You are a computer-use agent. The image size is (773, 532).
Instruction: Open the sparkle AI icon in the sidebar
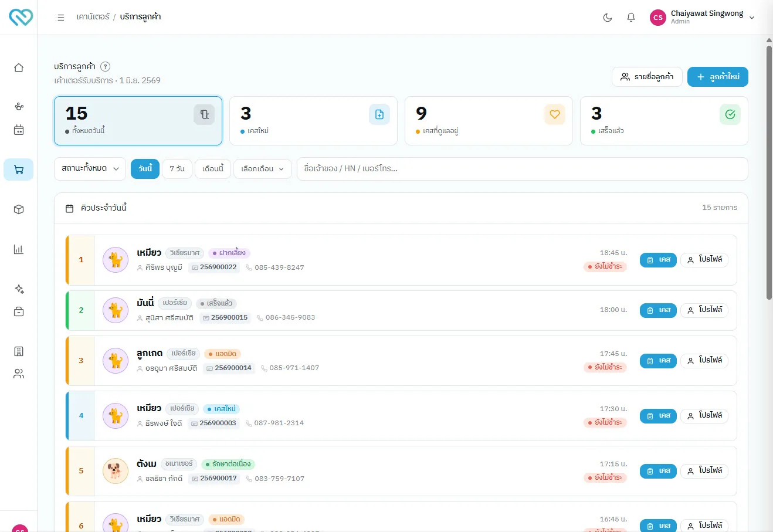tap(19, 289)
